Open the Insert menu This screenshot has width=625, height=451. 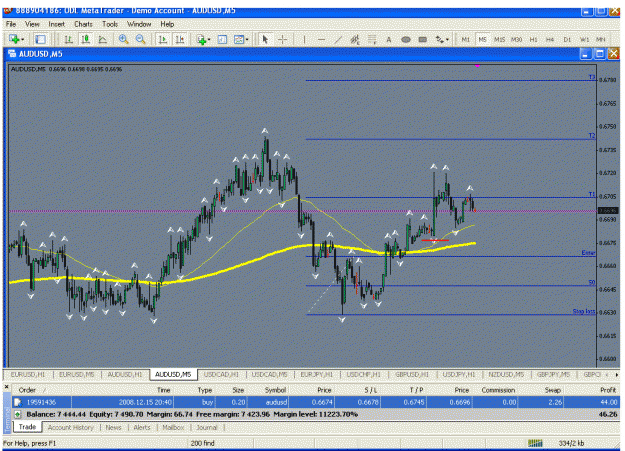pos(57,24)
